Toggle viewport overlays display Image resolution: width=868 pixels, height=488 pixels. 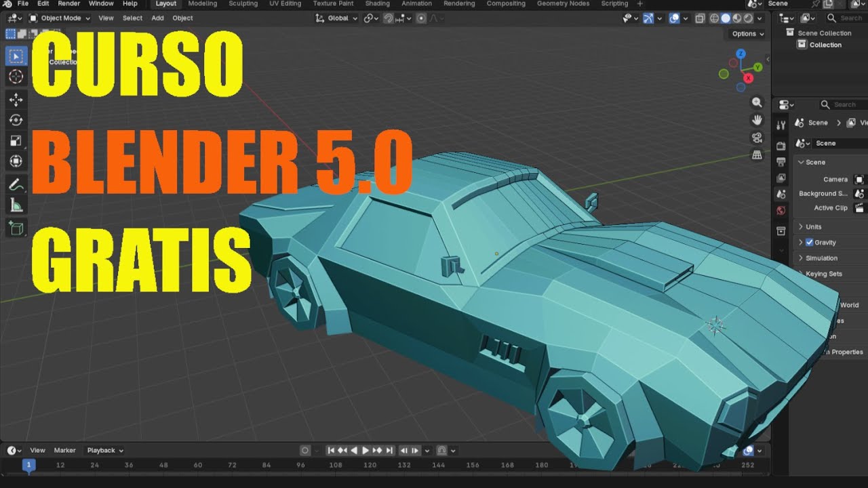(674, 18)
